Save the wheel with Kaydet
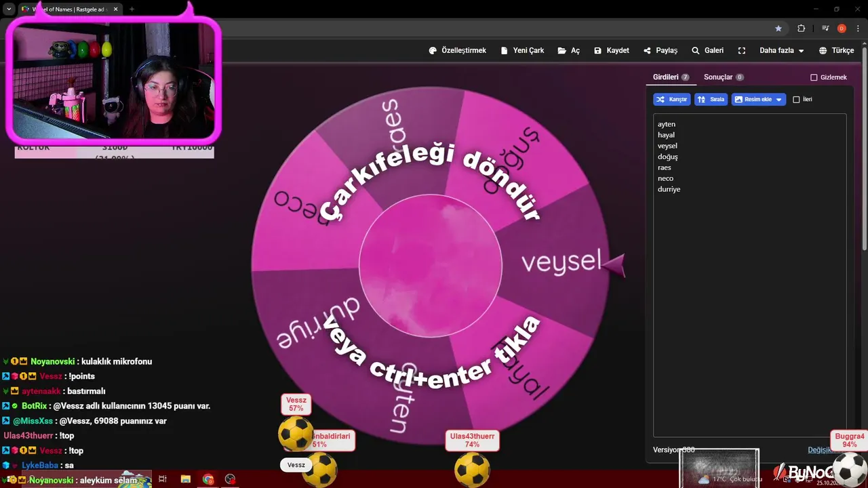 [611, 51]
